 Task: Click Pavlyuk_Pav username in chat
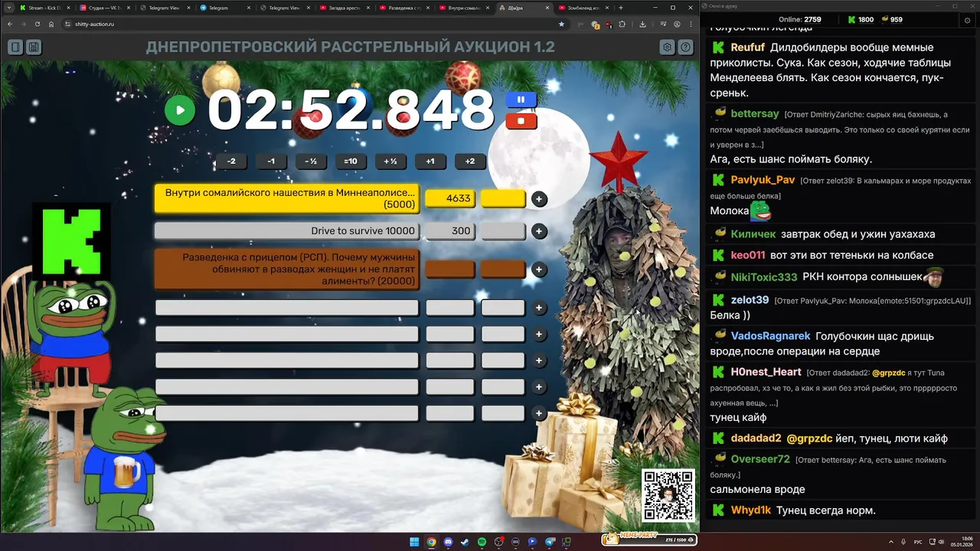(763, 181)
